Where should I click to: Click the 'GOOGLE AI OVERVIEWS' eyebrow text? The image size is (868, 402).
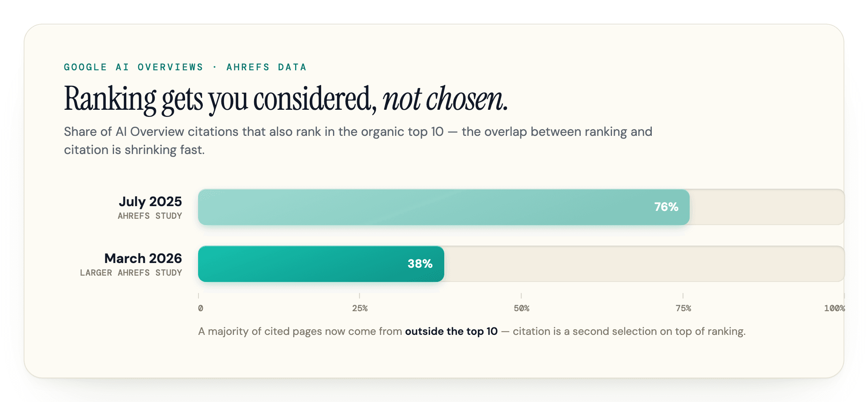coord(133,67)
